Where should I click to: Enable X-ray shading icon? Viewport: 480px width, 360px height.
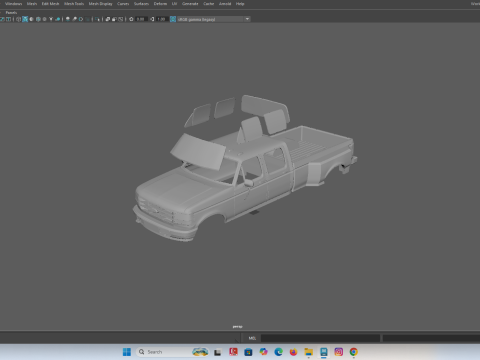pyautogui.click(x=107, y=19)
